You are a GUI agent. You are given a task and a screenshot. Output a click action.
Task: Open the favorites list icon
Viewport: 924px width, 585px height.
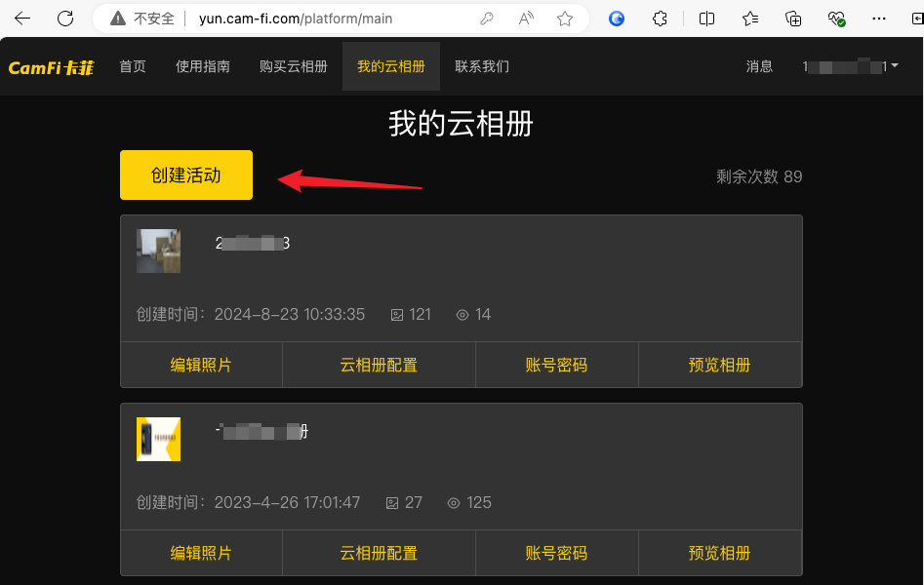750,19
